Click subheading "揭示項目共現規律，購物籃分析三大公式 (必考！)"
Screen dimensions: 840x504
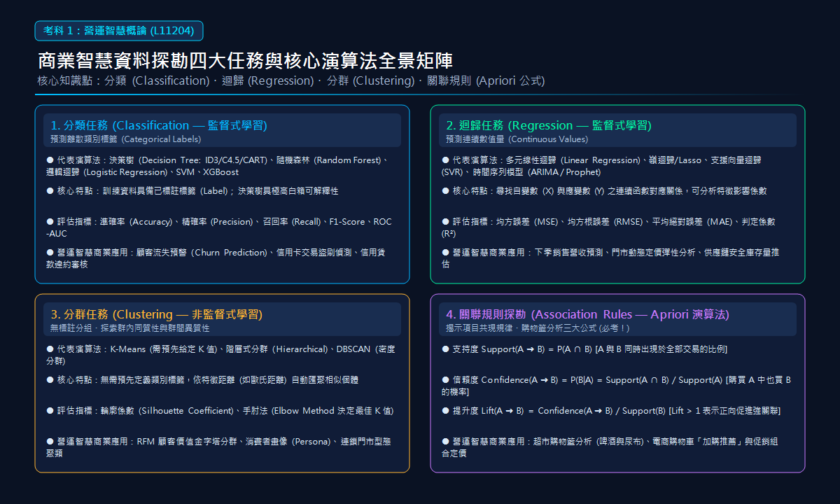[x=538, y=328]
